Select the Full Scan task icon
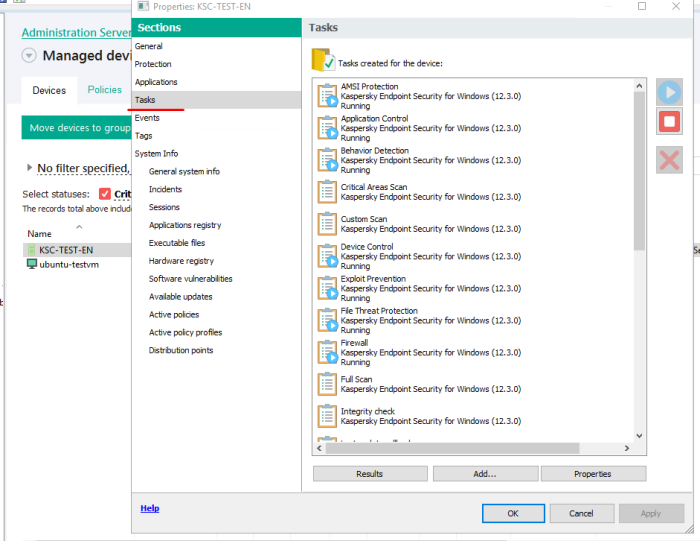This screenshot has height=541, width=700. coord(327,384)
